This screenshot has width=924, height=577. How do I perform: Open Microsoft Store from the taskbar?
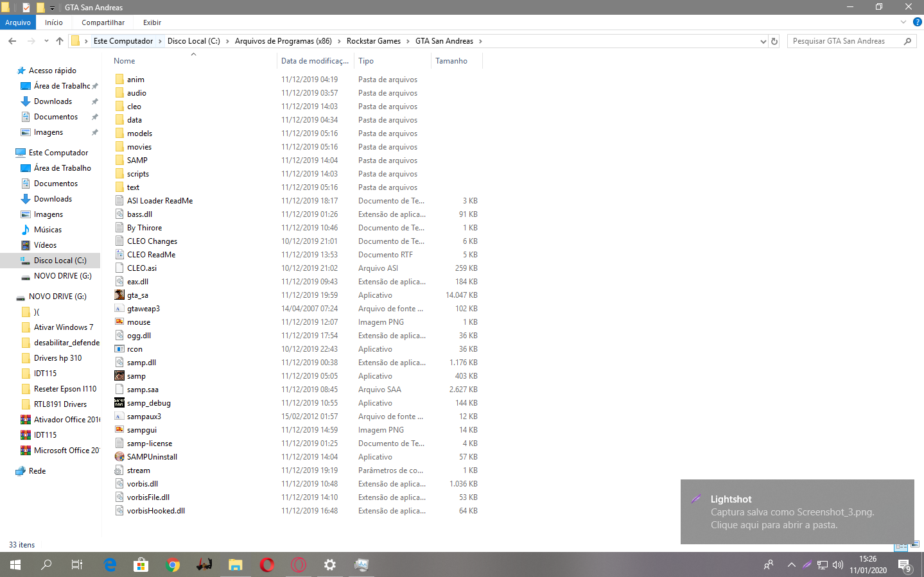141,565
